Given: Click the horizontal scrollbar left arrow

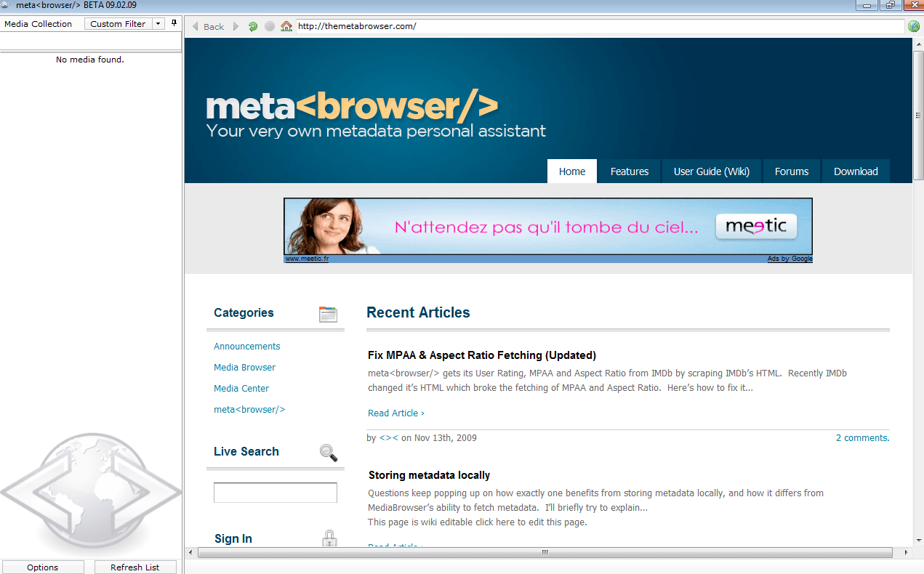Looking at the screenshot, I should pyautogui.click(x=190, y=553).
